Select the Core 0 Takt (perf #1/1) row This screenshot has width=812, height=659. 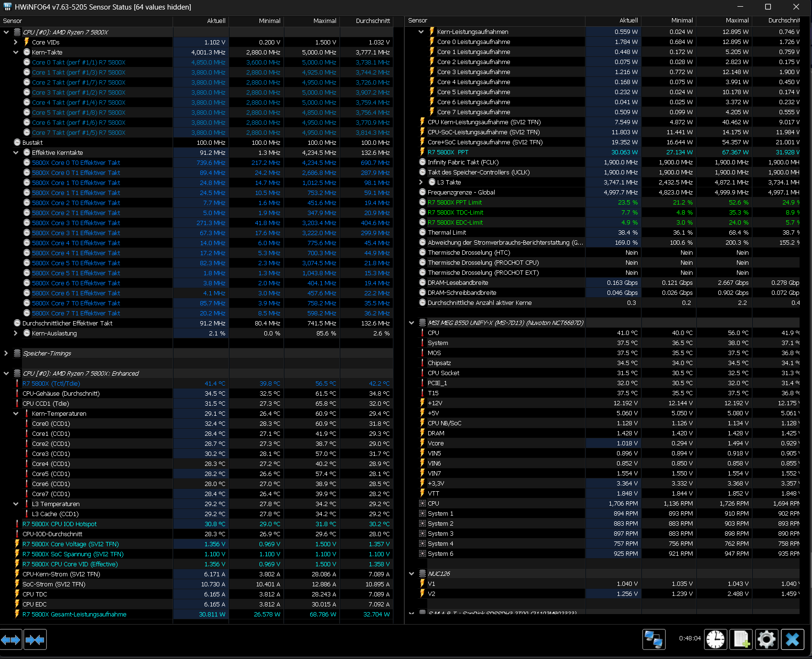(x=196, y=62)
